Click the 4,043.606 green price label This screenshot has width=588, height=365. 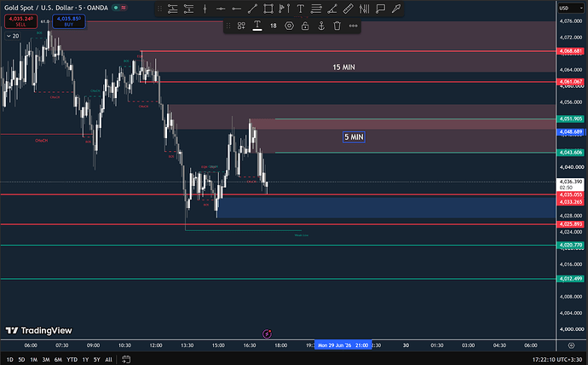(570, 153)
